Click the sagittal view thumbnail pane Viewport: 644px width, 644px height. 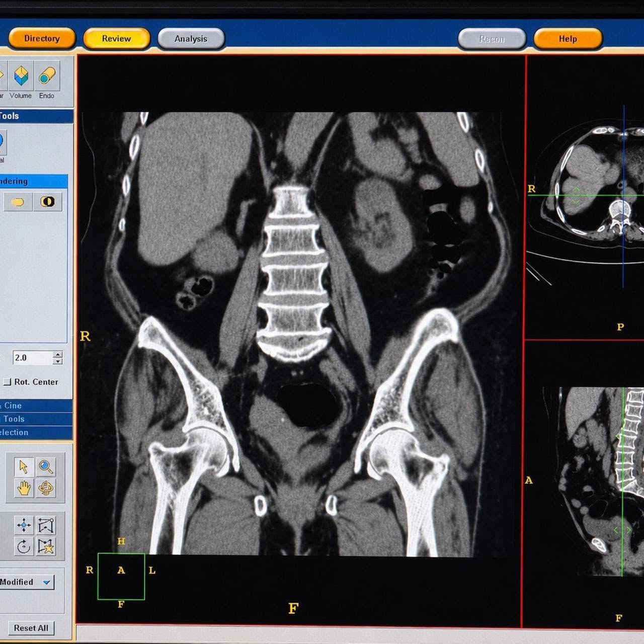point(585,484)
